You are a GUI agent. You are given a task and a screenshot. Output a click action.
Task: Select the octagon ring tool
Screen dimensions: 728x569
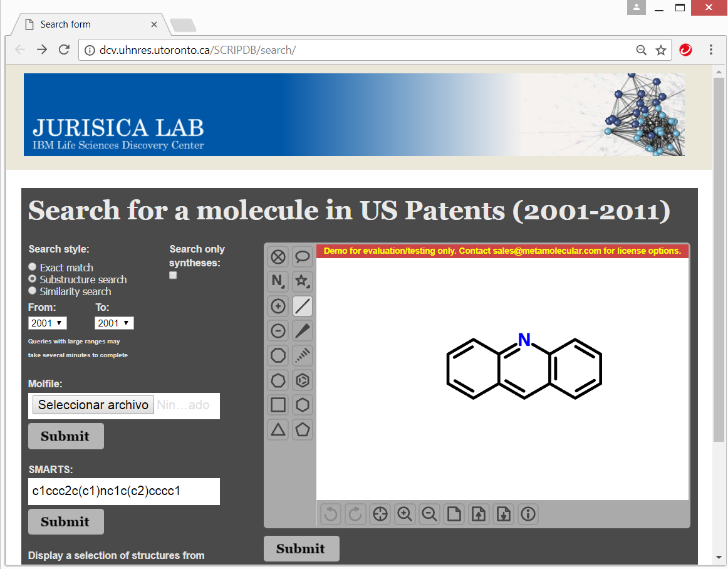click(x=278, y=355)
